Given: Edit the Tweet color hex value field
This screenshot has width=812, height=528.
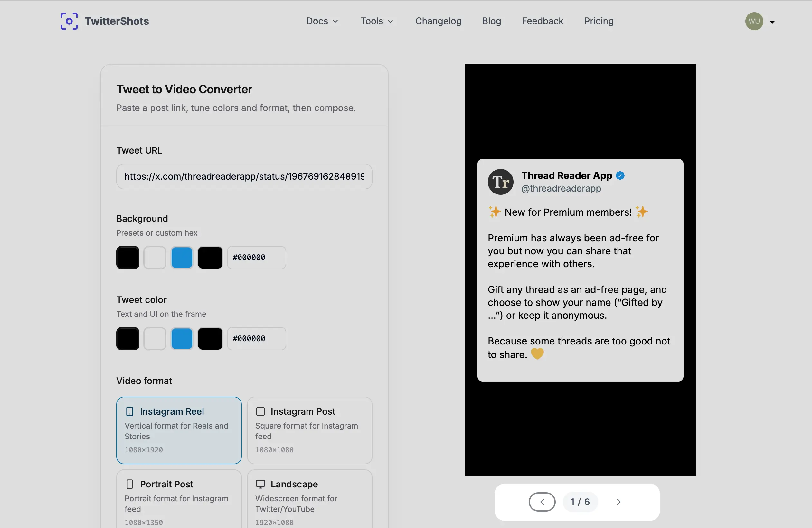Looking at the screenshot, I should pos(257,339).
